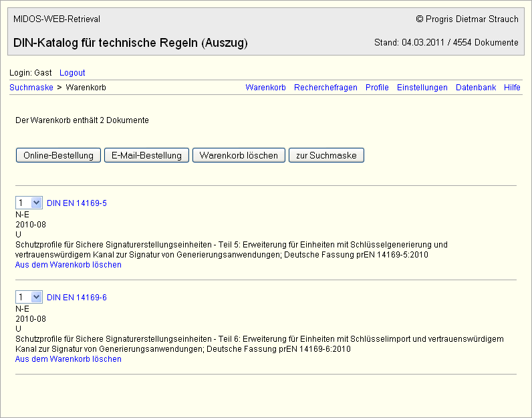Open the Hilfe page

coord(512,88)
